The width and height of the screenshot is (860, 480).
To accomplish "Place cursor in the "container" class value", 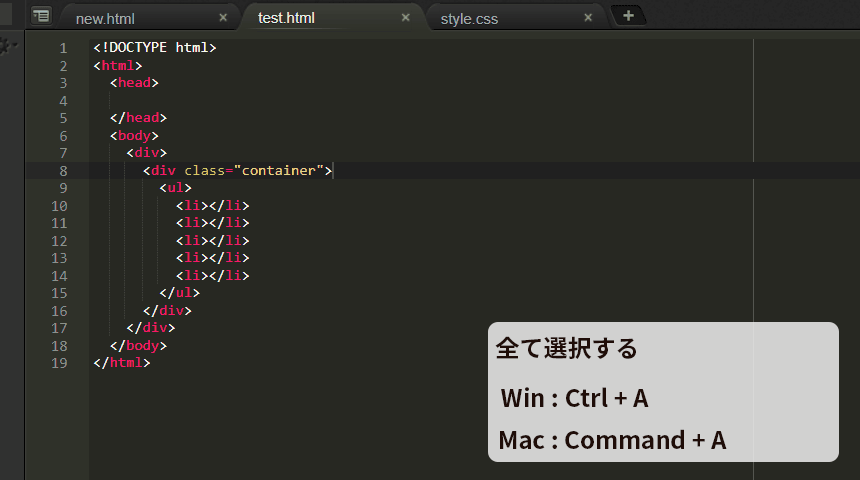I will (x=279, y=171).
